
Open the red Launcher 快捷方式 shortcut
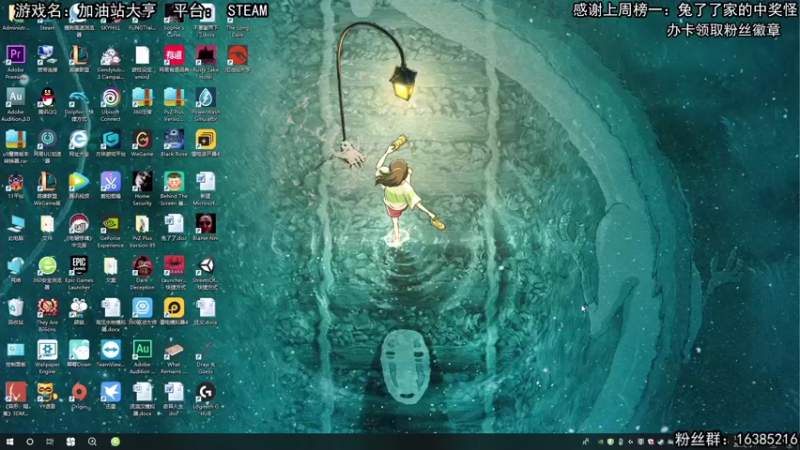173,266
